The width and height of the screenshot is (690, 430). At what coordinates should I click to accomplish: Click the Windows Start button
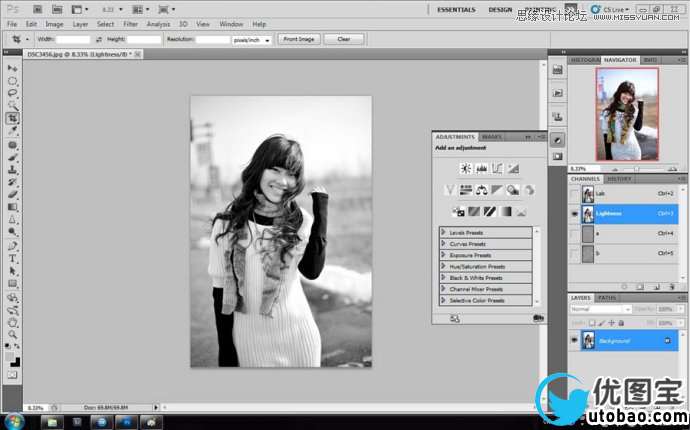[x=14, y=422]
